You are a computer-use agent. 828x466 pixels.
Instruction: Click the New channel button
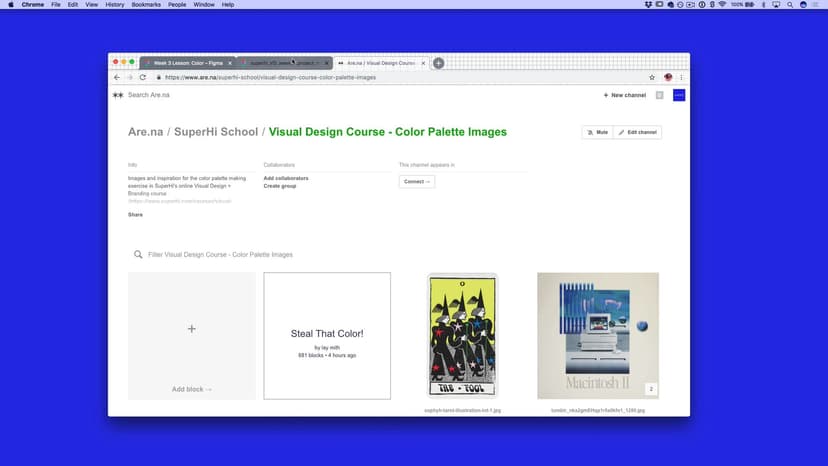(625, 95)
